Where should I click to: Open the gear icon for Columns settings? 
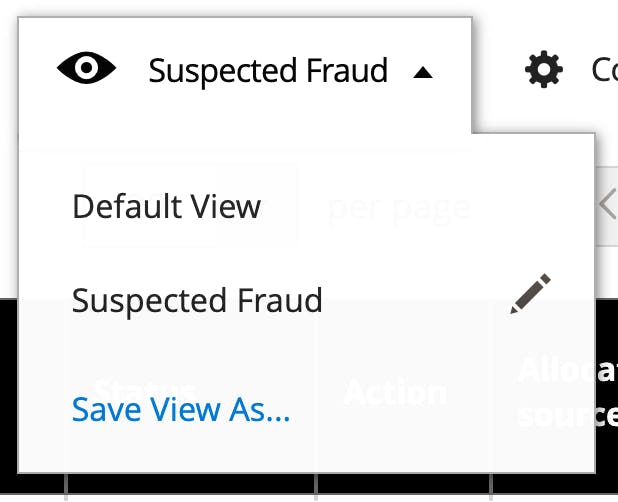[544, 69]
